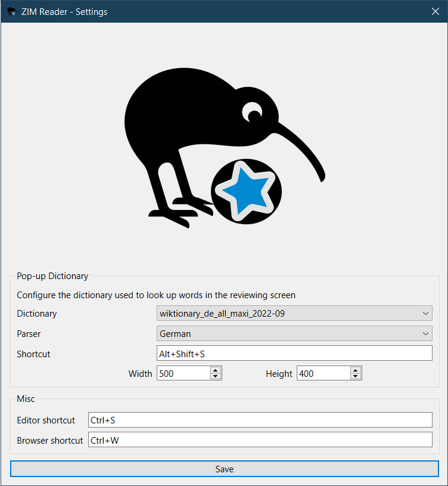Close the ZIM Reader Settings window
The width and height of the screenshot is (448, 486).
pos(435,11)
